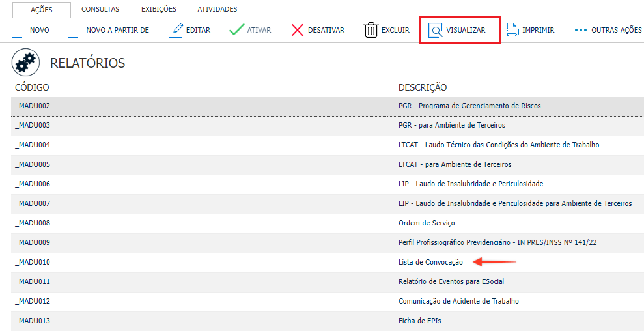Screen dimensions: 644x331
Task: Click the NOVO A PARTIR DE icon
Action: tap(75, 31)
